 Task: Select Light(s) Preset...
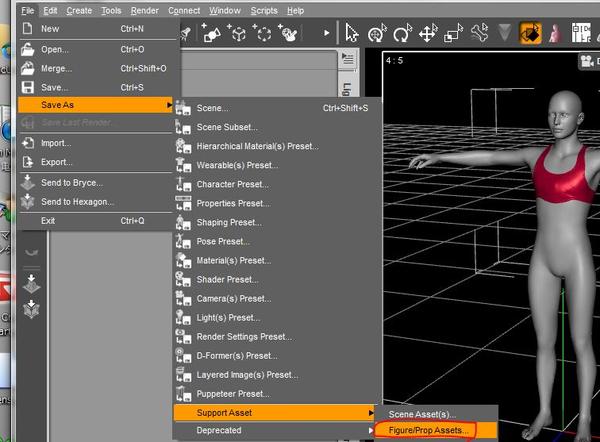(x=276, y=318)
